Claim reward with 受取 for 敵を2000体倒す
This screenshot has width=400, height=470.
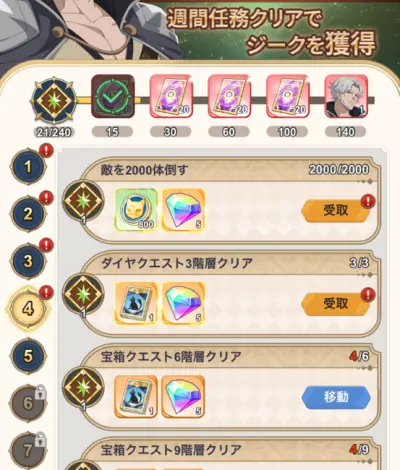(x=336, y=211)
